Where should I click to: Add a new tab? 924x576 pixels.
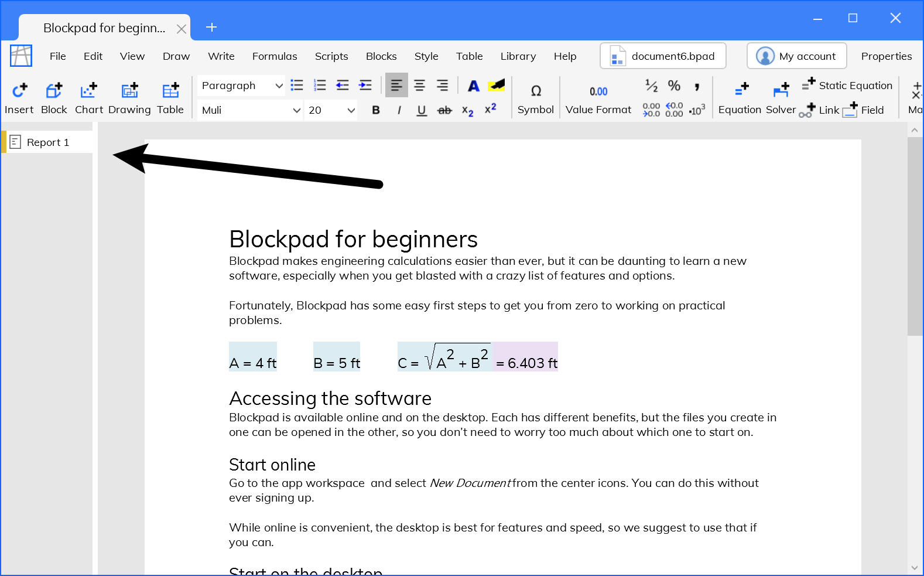click(211, 27)
